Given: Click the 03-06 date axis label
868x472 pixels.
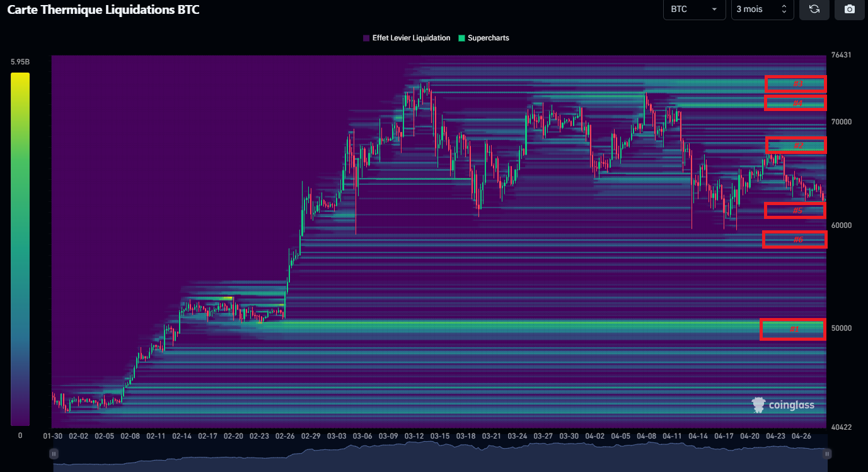Looking at the screenshot, I should pyautogui.click(x=362, y=436).
